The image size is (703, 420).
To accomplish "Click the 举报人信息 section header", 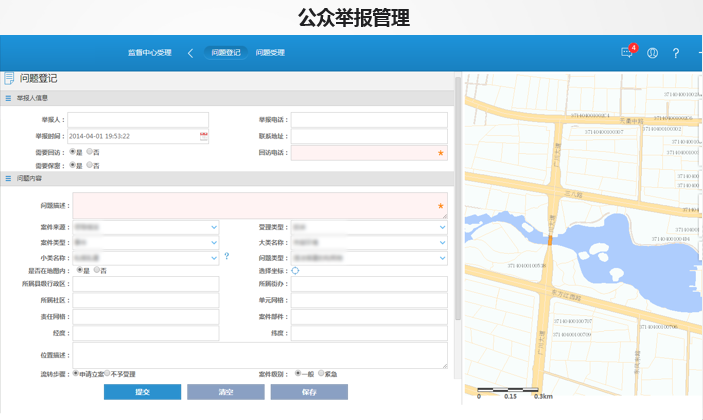I will click(227, 98).
